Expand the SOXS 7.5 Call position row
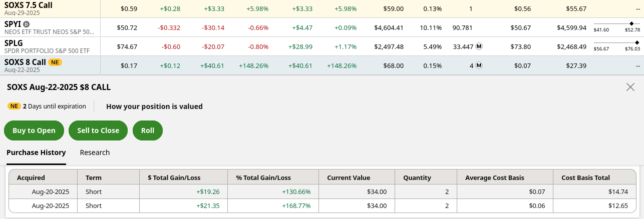The height and width of the screenshot is (219, 644). 28,5
